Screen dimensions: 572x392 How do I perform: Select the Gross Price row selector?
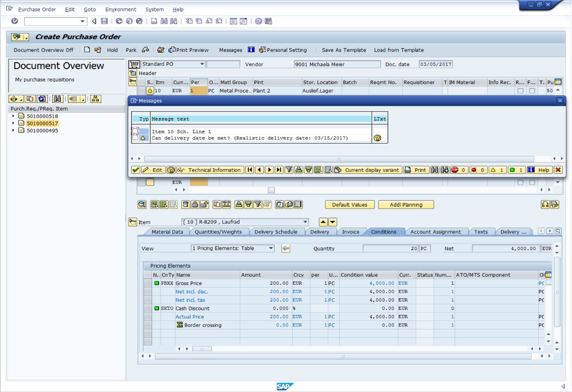(148, 283)
